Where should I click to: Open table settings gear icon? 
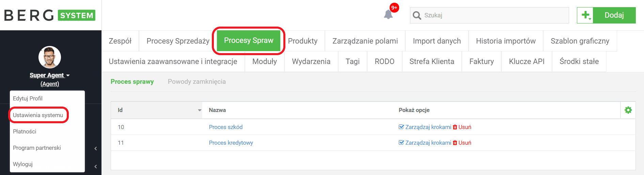pos(628,110)
